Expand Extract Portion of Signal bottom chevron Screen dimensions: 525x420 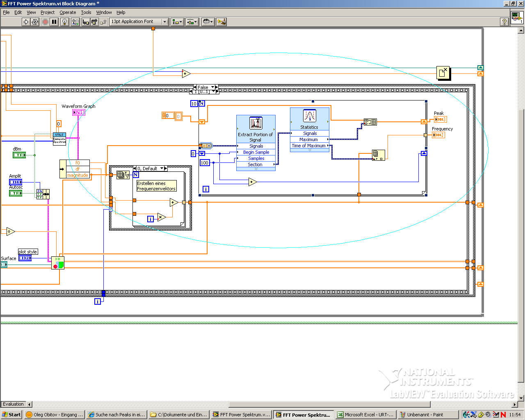[x=256, y=169]
